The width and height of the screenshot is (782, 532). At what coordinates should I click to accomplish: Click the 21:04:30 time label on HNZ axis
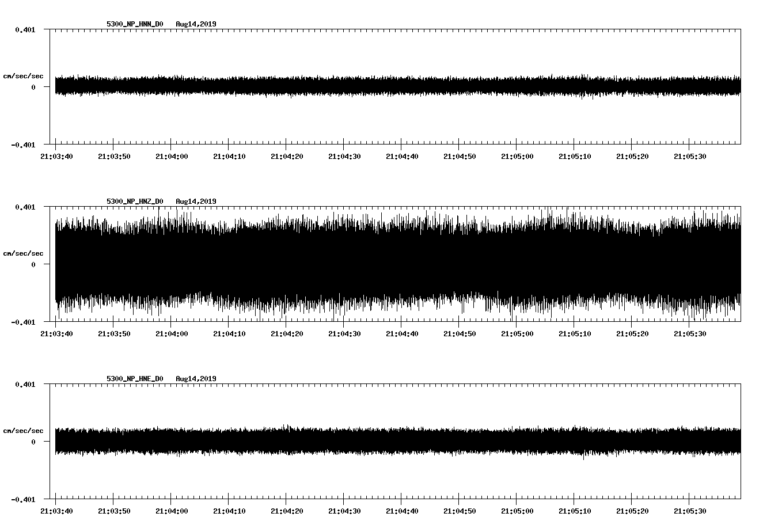coord(344,334)
